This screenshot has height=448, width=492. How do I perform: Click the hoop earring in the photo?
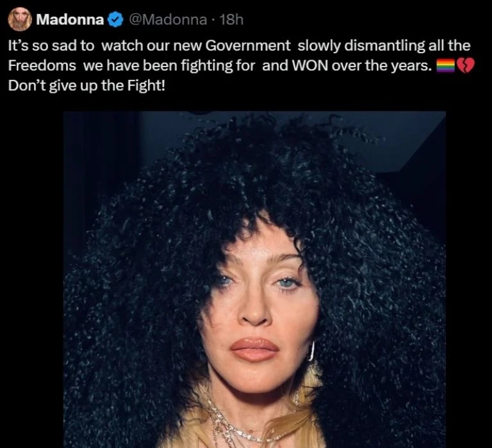coord(311,351)
